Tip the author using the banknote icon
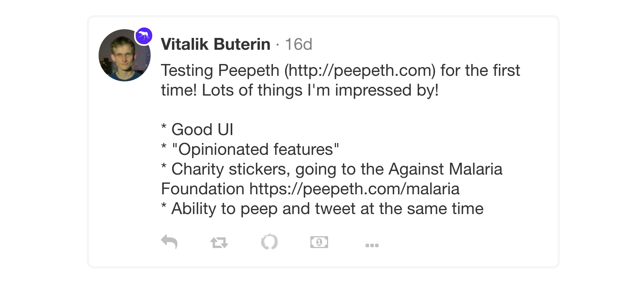The width and height of the screenshot is (644, 282). 319,242
